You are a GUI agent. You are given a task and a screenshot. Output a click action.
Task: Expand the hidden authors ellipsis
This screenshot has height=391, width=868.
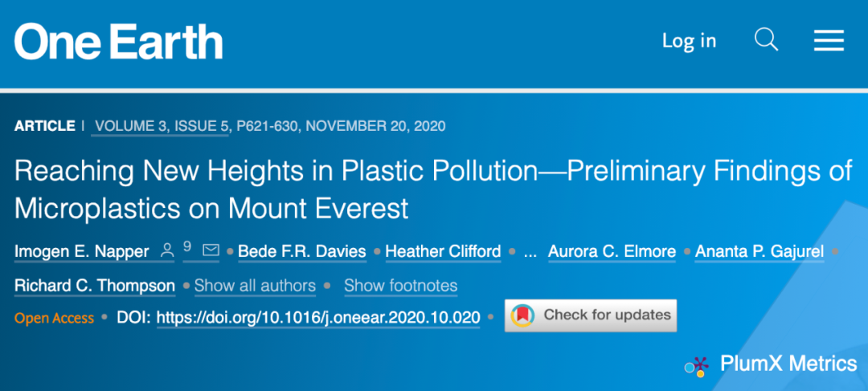[530, 252]
